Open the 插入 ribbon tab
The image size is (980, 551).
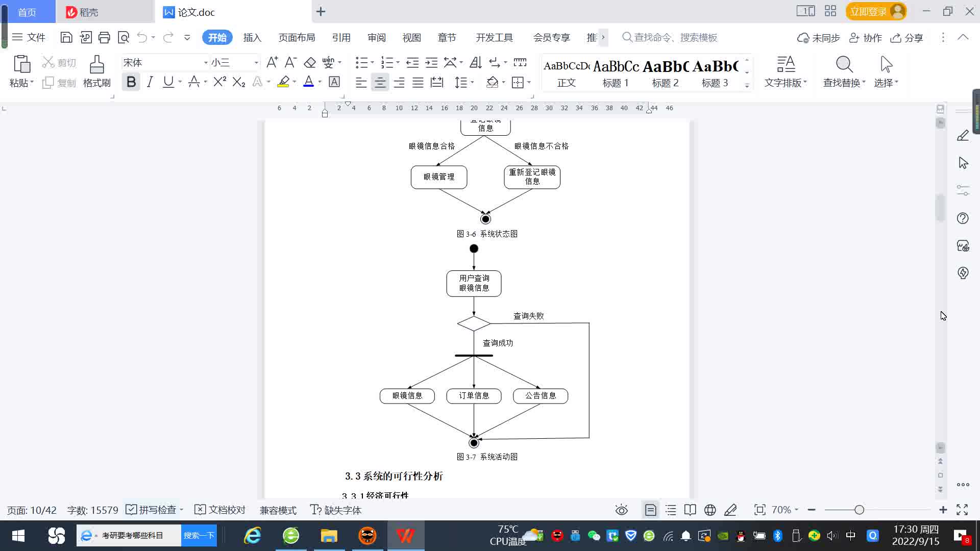pos(252,38)
